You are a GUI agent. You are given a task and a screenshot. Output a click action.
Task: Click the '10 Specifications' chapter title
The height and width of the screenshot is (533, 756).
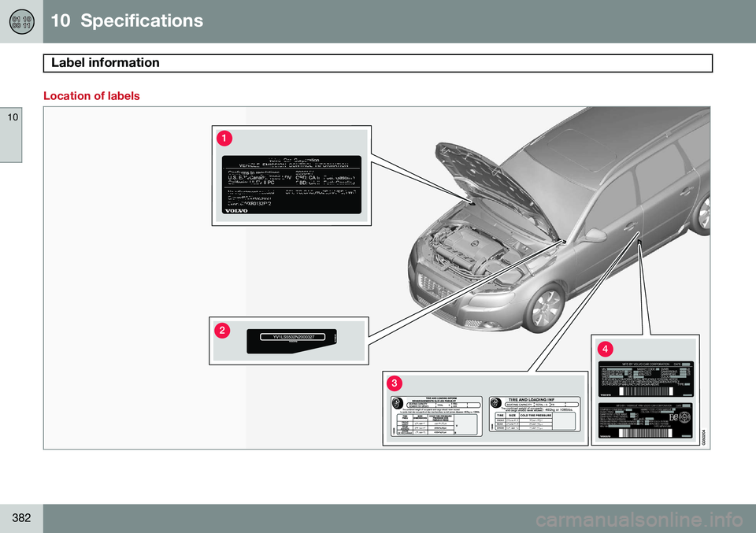(127, 20)
